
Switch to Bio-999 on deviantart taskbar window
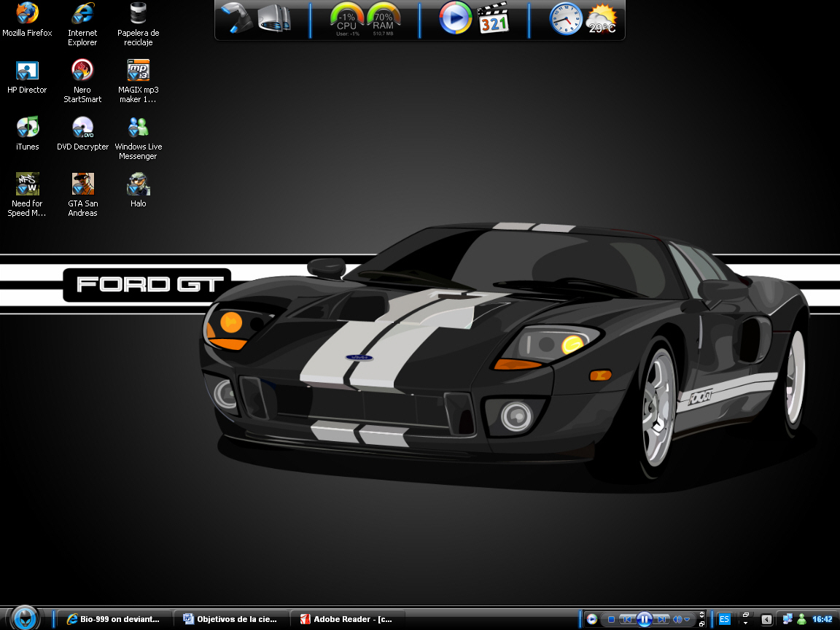click(x=114, y=619)
